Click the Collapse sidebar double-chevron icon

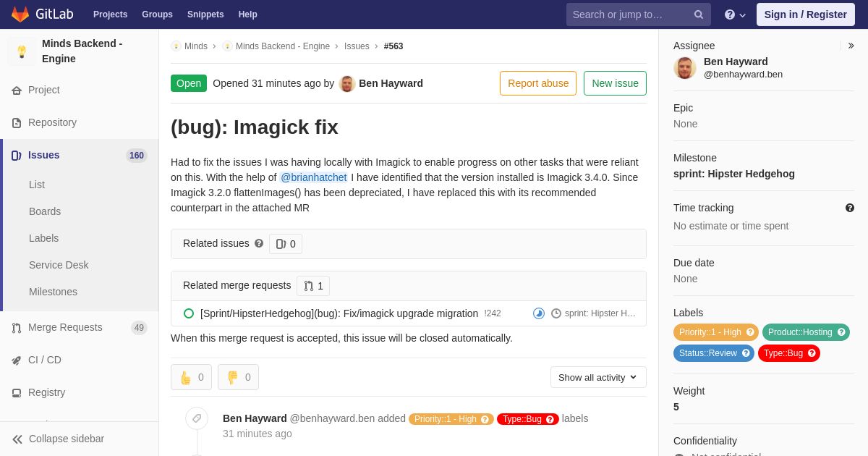click(17, 439)
